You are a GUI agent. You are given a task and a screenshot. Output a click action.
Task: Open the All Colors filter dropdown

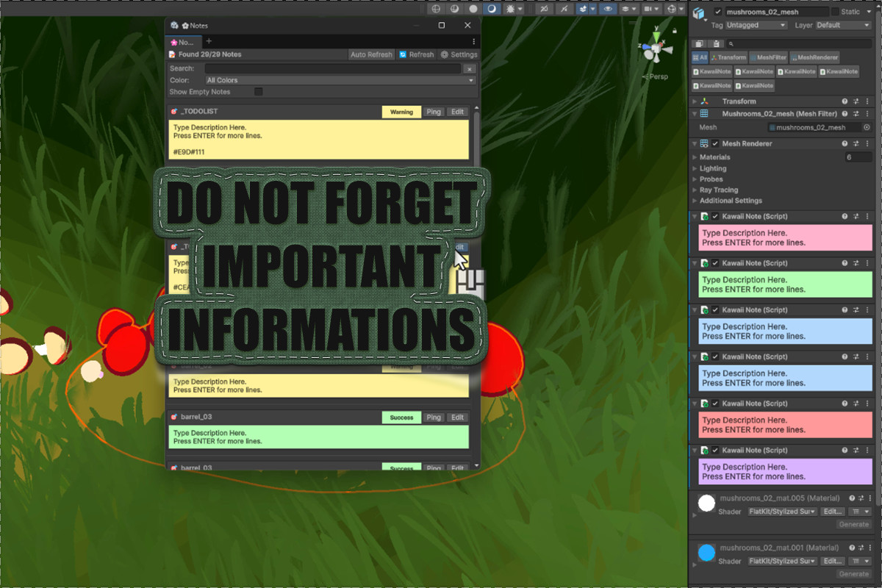click(x=341, y=80)
